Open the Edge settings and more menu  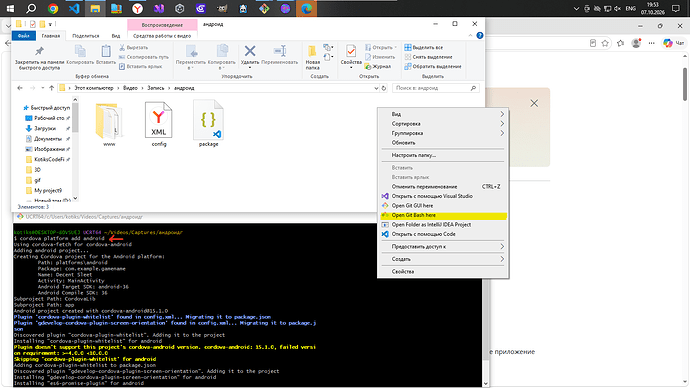pyautogui.click(x=652, y=43)
